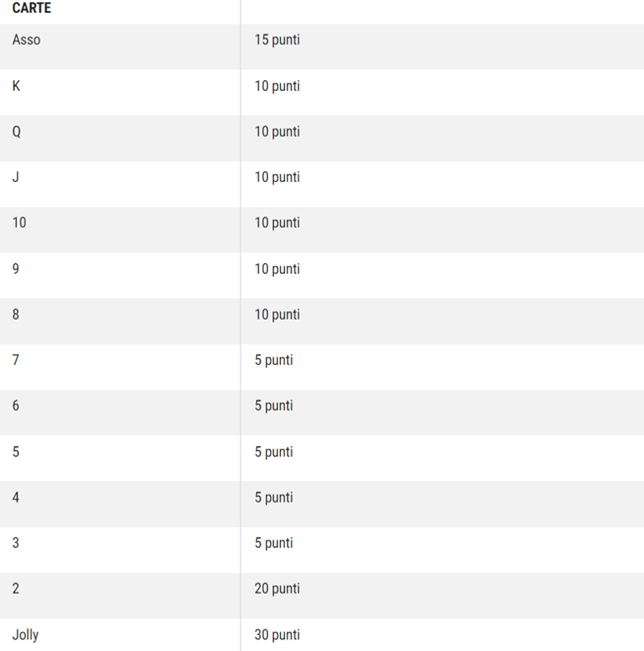This screenshot has width=644, height=651.
Task: Select the card 7 name cell
Action: [16, 360]
